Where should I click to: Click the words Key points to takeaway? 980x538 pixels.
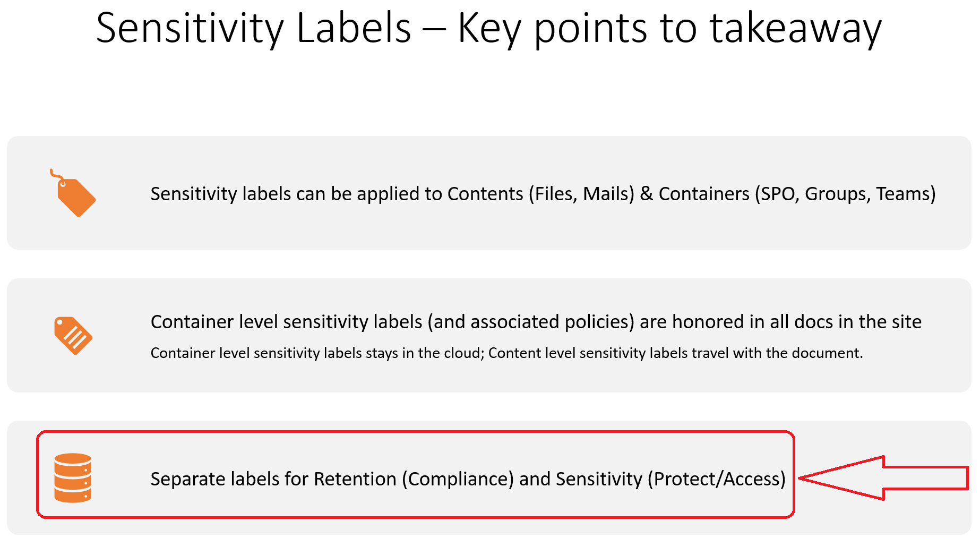pos(669,28)
